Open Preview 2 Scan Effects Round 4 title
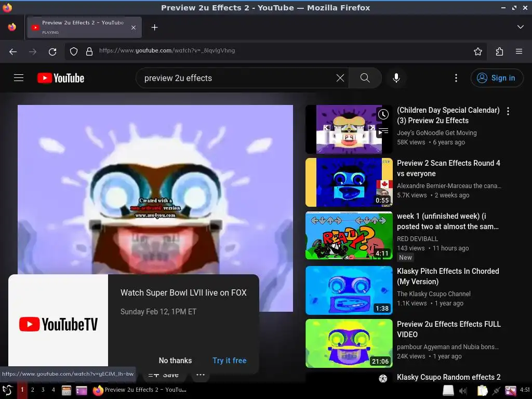 click(448, 168)
